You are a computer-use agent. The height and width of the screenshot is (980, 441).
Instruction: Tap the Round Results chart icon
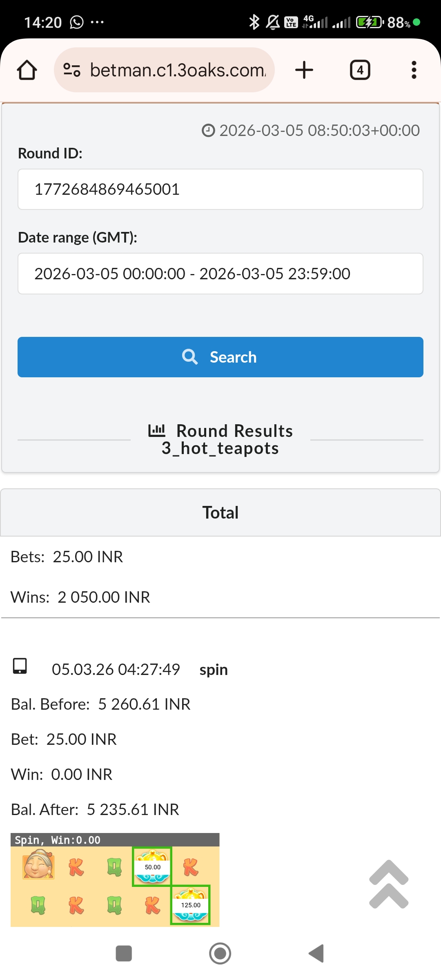[x=157, y=430]
